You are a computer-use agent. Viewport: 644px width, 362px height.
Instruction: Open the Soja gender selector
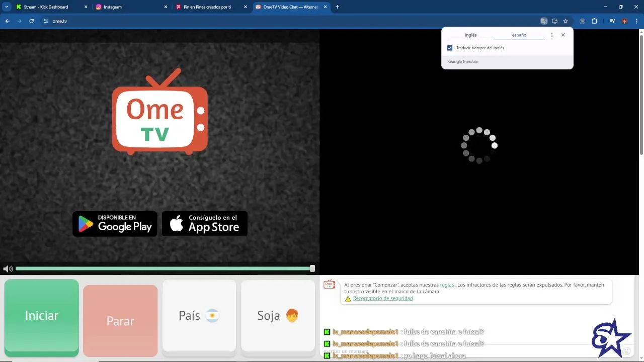[x=278, y=316]
